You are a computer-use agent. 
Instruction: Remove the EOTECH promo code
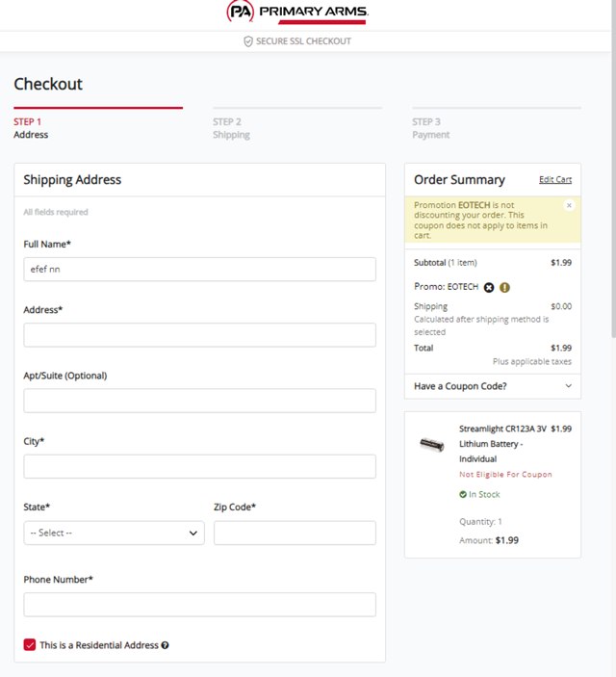click(489, 287)
